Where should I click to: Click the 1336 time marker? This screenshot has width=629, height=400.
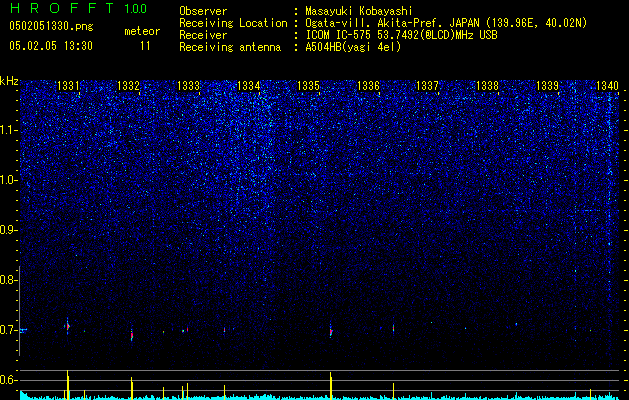[368, 86]
